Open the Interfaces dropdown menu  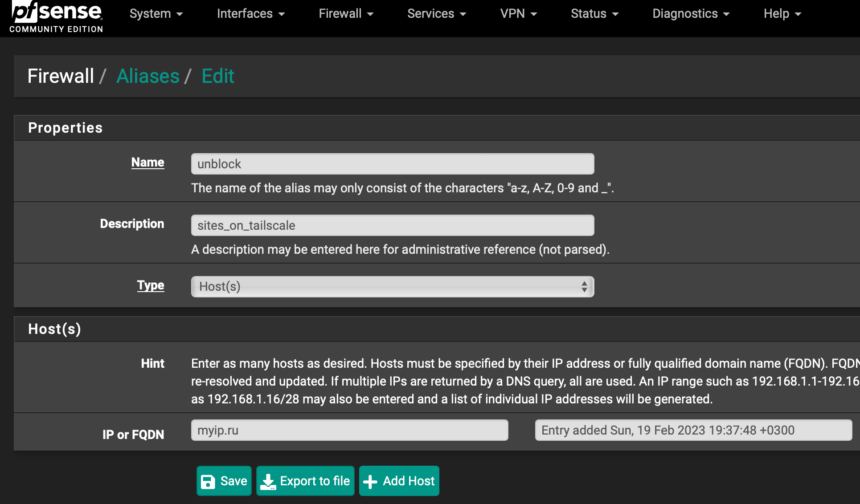(x=250, y=14)
